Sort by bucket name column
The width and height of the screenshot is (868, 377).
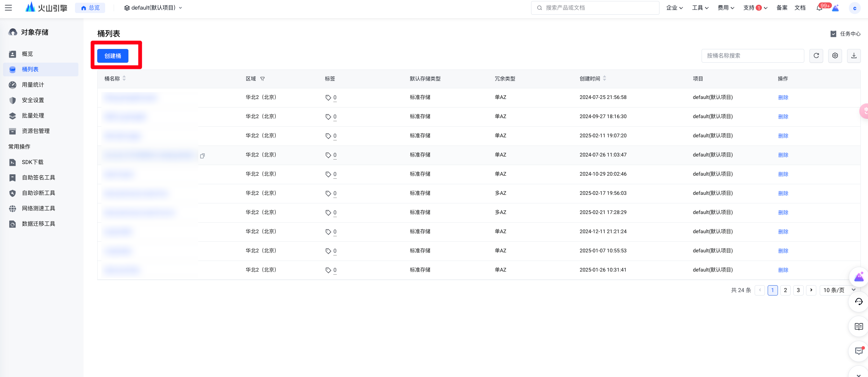point(124,78)
